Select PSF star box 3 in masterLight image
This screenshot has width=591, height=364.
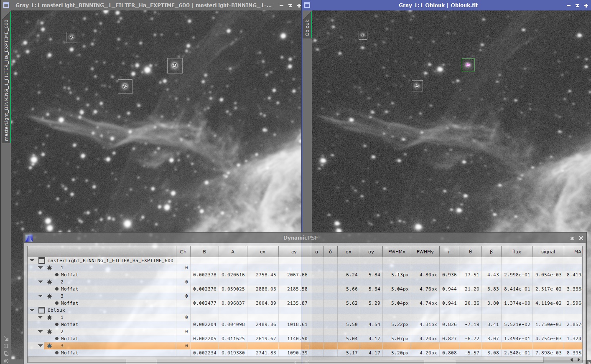(x=175, y=66)
